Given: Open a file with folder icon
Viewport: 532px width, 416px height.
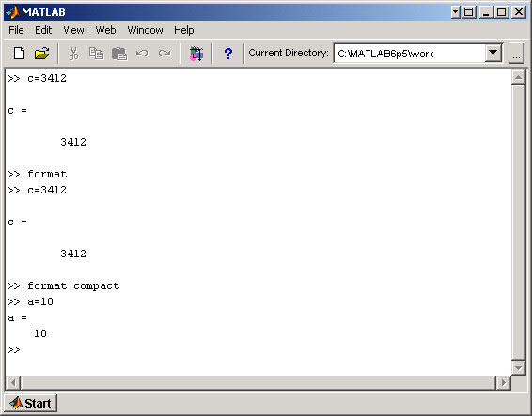Looking at the screenshot, I should click(x=42, y=54).
